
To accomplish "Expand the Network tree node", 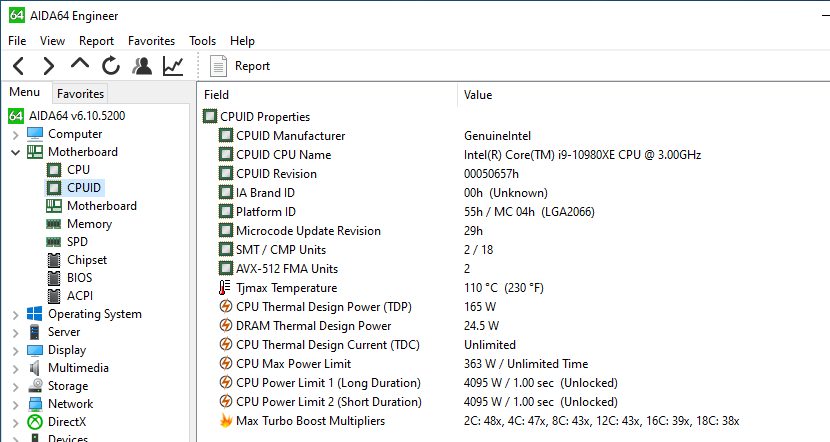I will 15,405.
